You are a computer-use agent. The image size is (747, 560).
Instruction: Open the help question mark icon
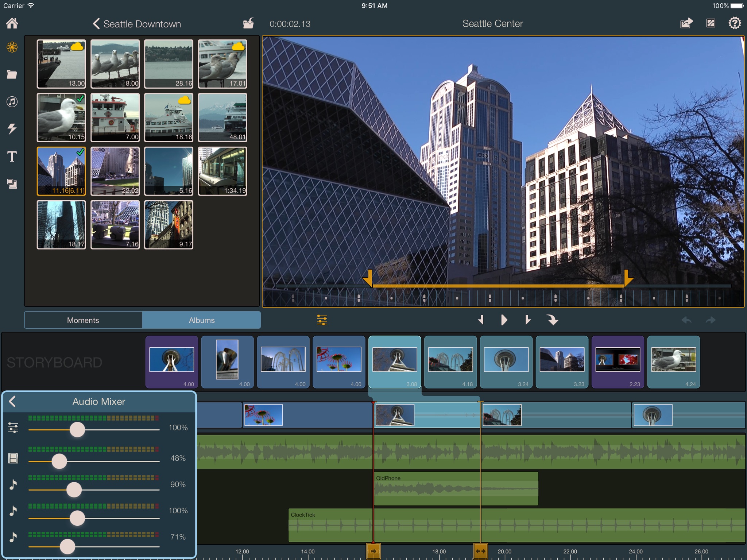(x=735, y=23)
